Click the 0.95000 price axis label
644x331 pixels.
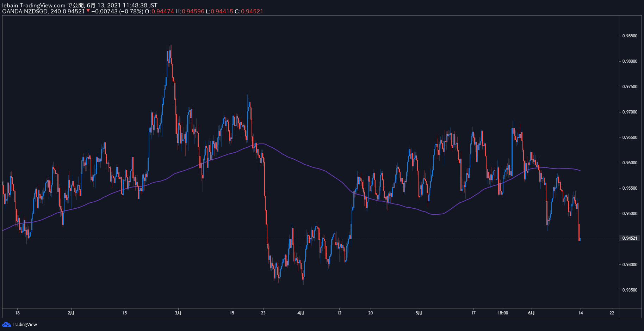tap(630, 214)
